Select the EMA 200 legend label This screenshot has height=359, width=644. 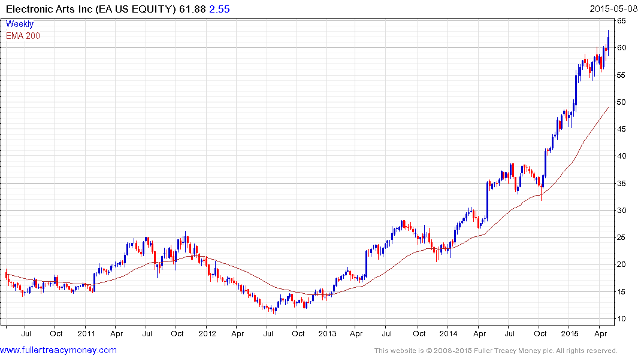(23, 36)
